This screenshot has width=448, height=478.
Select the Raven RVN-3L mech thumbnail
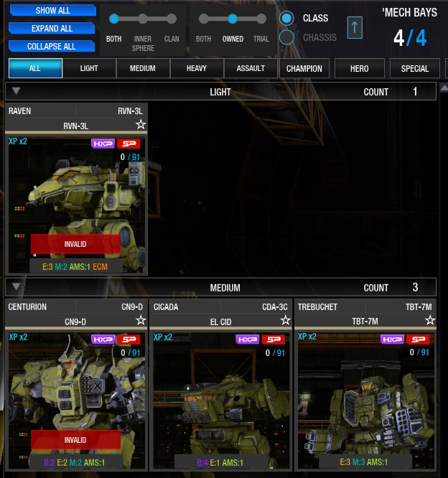[x=77, y=205]
